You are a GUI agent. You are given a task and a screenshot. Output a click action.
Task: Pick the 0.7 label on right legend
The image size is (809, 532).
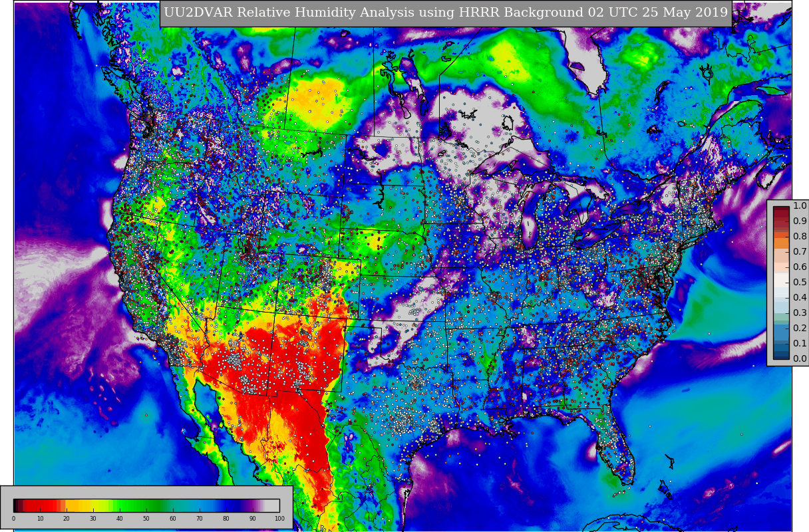(x=800, y=252)
